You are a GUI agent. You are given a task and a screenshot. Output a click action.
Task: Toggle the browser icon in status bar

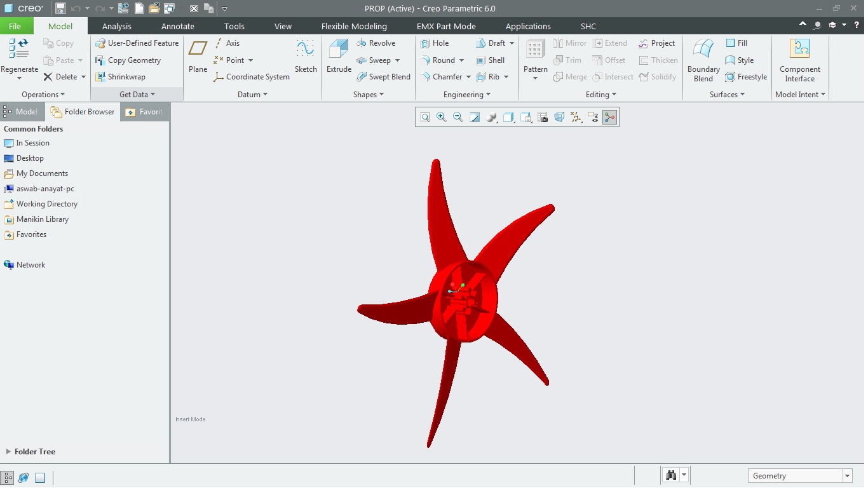24,477
